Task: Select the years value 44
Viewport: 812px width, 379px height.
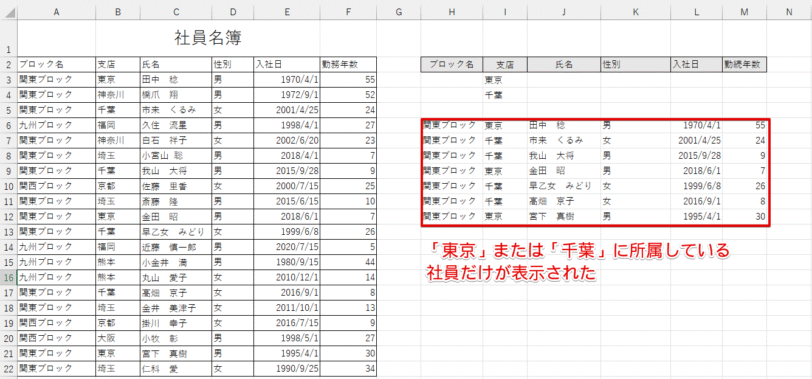Action: coord(348,262)
